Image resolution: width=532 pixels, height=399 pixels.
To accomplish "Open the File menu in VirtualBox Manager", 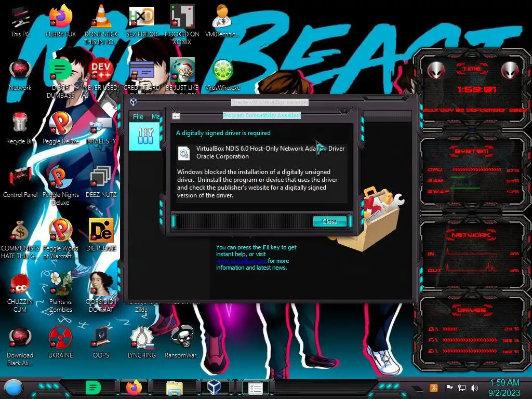I will point(138,117).
